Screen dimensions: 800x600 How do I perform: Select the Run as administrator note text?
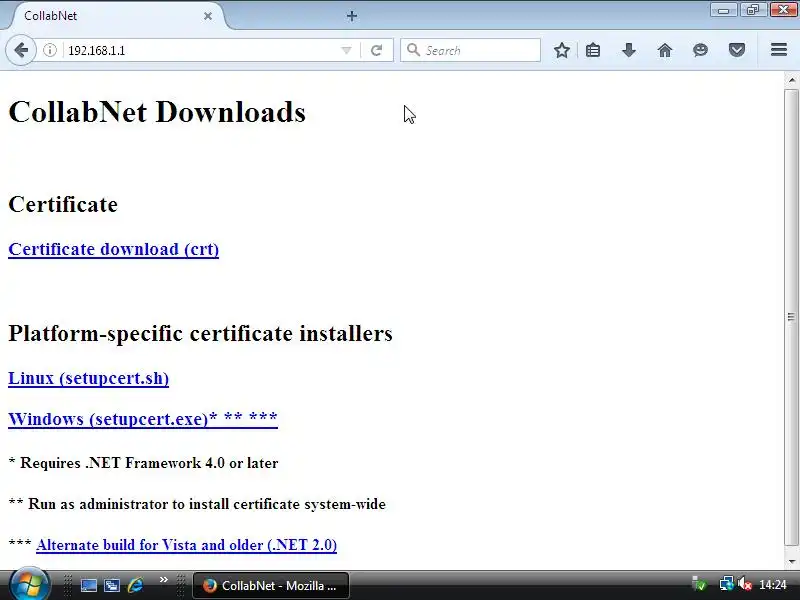coord(207,504)
